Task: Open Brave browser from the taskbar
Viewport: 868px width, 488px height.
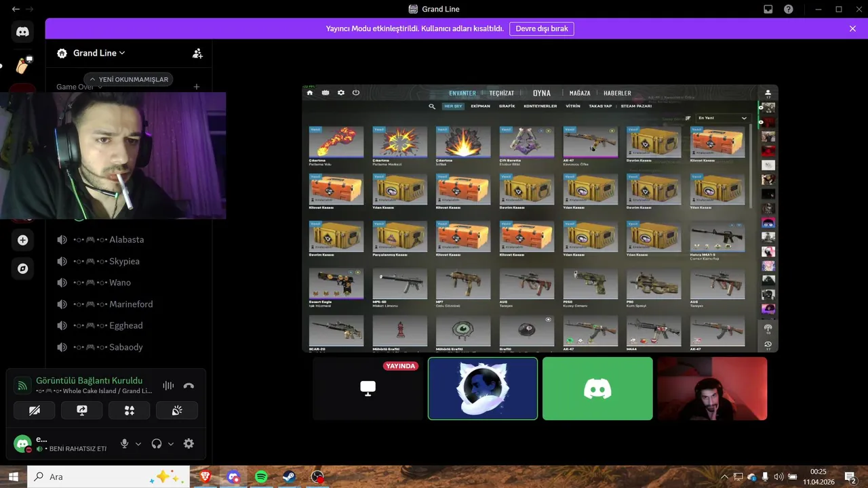Action: click(205, 476)
